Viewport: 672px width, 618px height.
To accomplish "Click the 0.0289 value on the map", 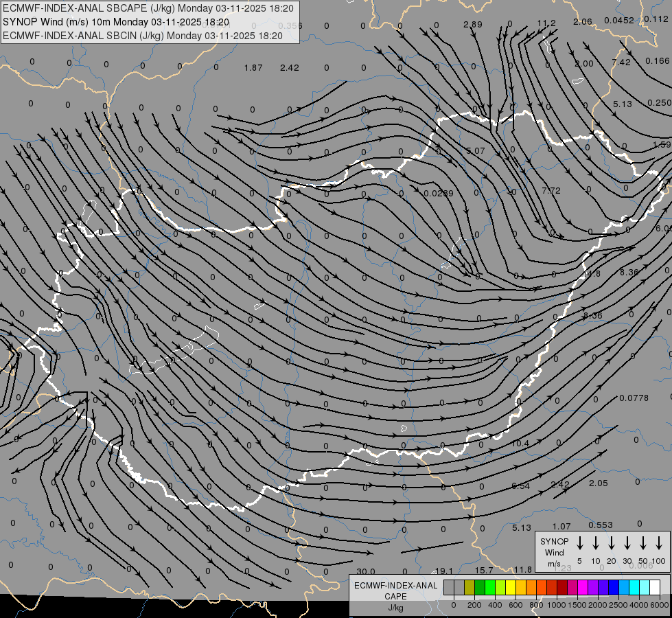I will point(439,194).
